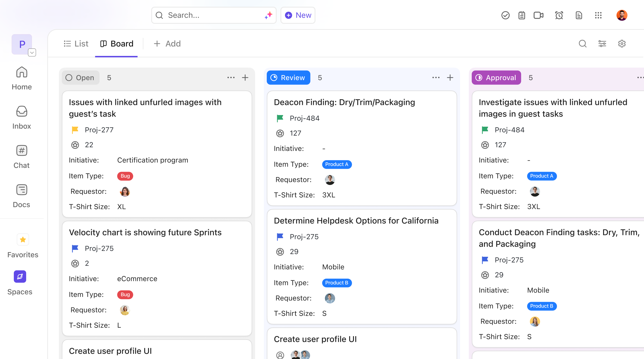Open the Review column options menu
This screenshot has width=644, height=359.
coord(436,78)
